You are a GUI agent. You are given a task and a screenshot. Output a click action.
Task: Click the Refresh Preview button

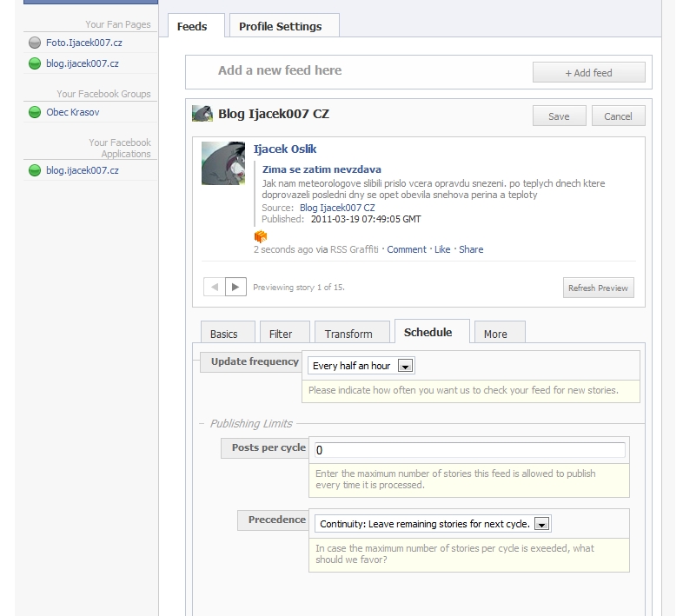click(598, 288)
